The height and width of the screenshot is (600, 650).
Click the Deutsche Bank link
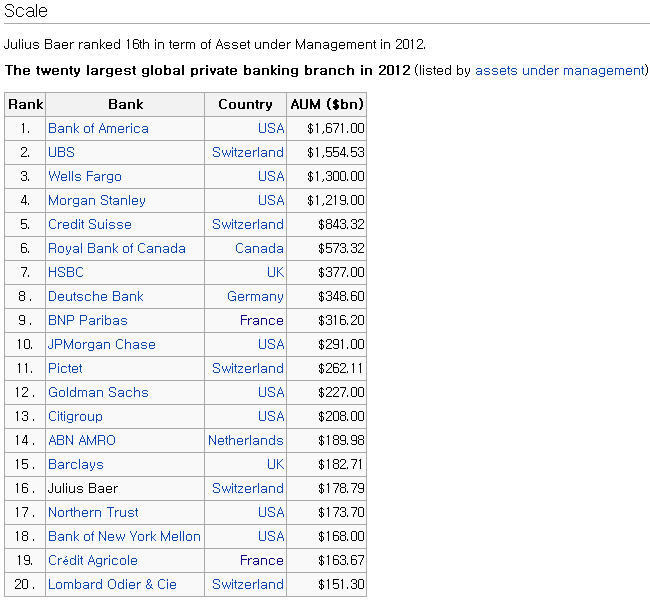tap(96, 296)
